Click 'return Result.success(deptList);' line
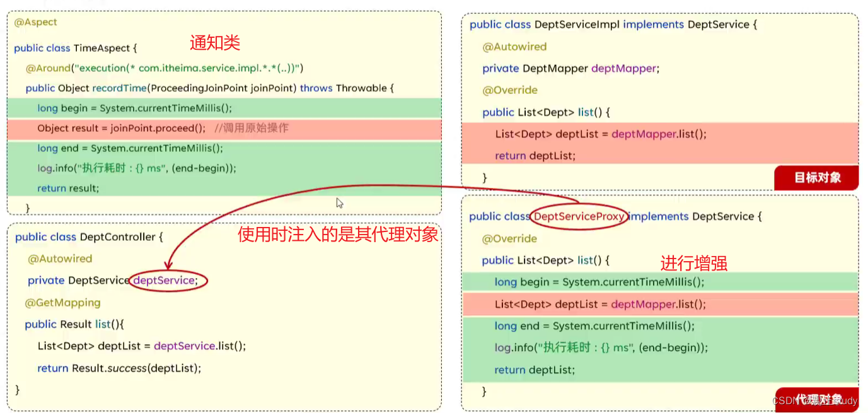 119,368
